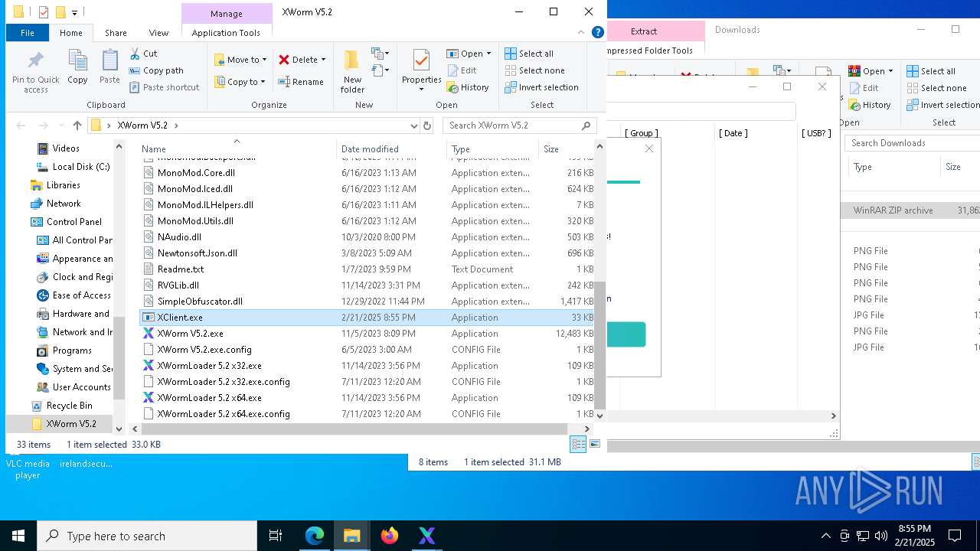Open Quick Access Toolbar customize arrow
This screenshot has width=980, height=551.
pyautogui.click(x=74, y=12)
